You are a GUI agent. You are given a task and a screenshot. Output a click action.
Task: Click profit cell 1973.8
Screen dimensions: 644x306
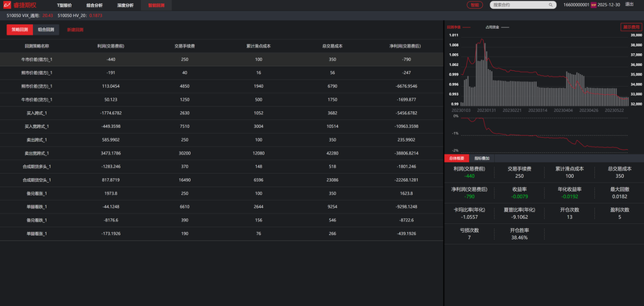coord(111,193)
